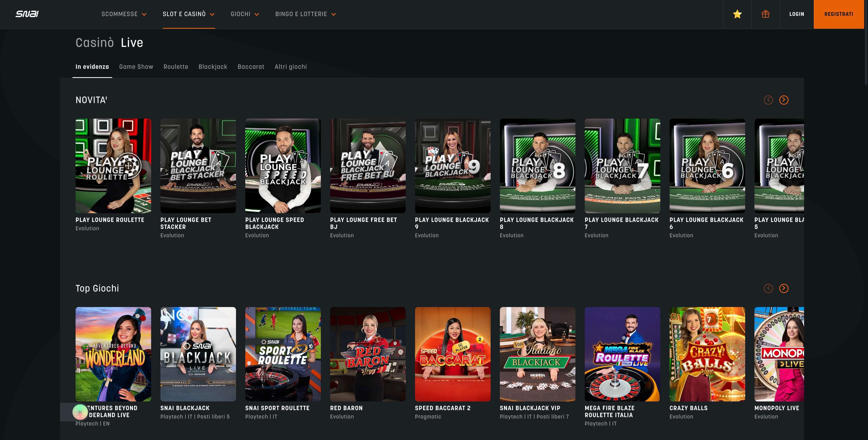Screen dimensions: 868x440
Task: Open promotions gift box icon
Action: 765,14
